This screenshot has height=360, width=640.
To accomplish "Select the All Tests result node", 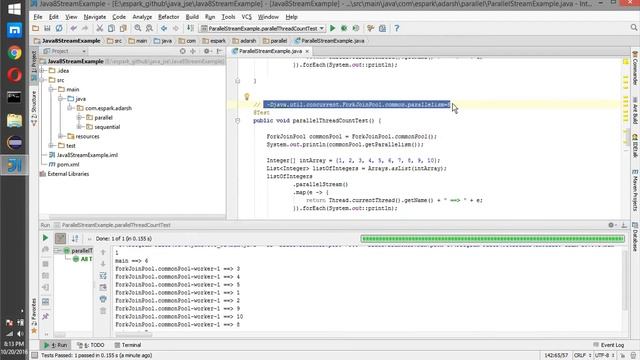I will [x=82, y=259].
